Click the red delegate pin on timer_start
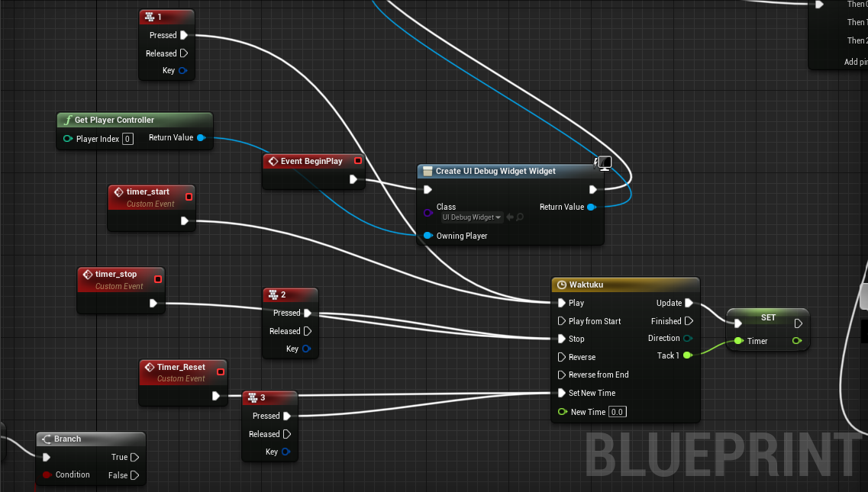Viewport: 868px width, 492px height. click(189, 197)
